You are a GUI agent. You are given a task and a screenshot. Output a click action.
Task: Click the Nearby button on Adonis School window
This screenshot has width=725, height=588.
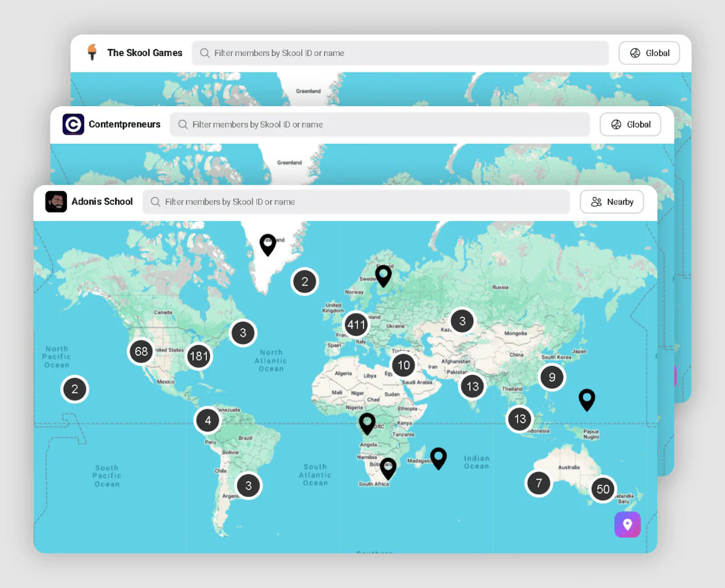pos(611,202)
